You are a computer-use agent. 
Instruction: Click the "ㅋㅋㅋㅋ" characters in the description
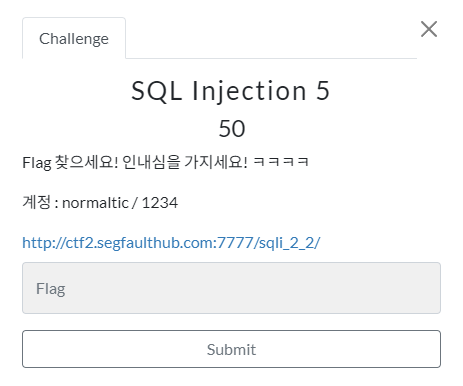tap(281, 162)
